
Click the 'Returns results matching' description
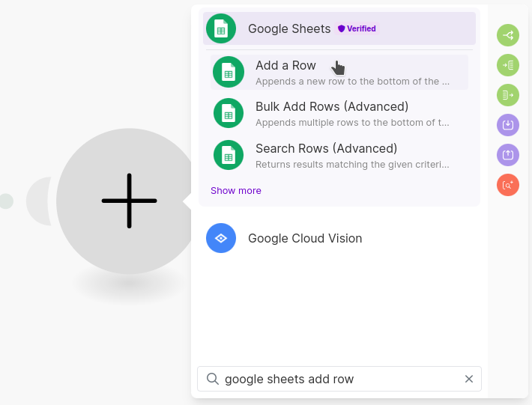point(352,165)
